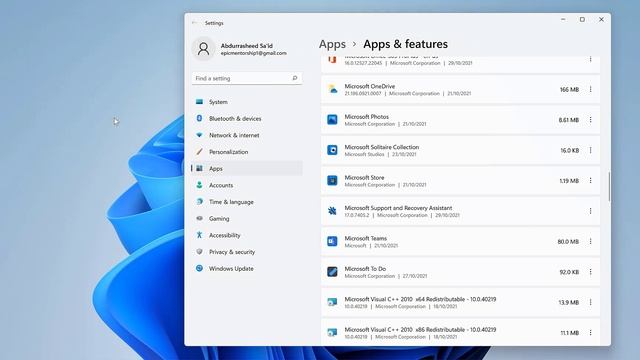Viewport: 640px width, 360px height.
Task: Click the Visual C++ 2010 x86 icon
Action: 332,333
